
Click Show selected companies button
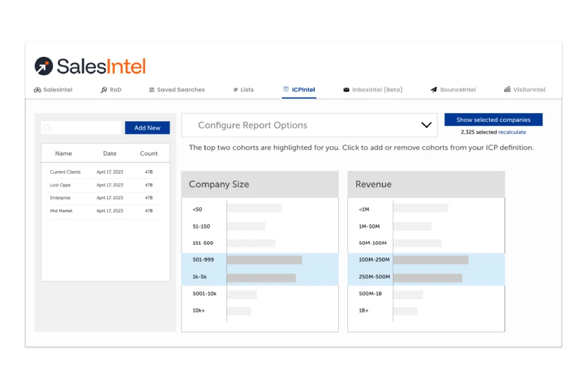[493, 119]
